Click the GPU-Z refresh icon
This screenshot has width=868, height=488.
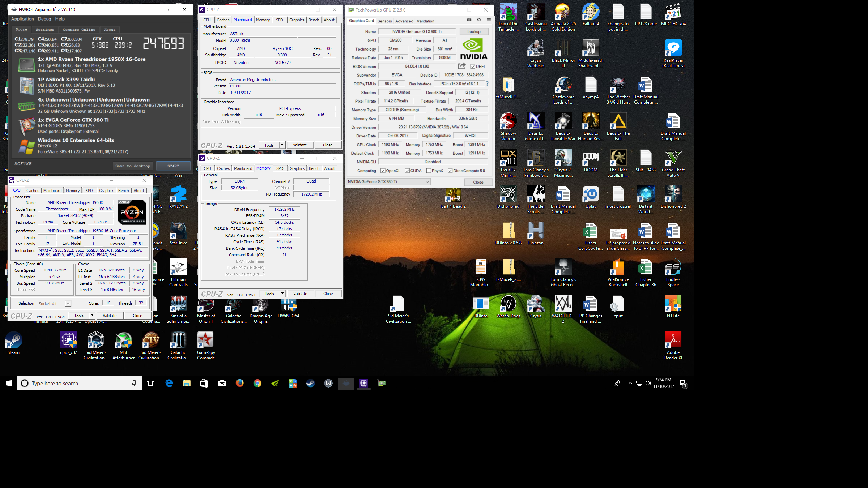pos(479,20)
